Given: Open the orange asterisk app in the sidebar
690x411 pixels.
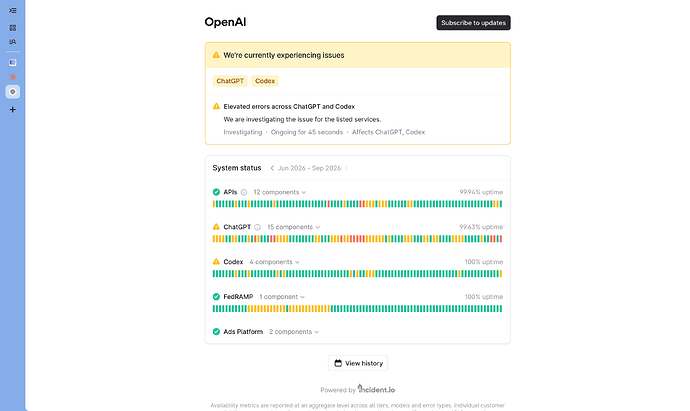Looking at the screenshot, I should [13, 77].
